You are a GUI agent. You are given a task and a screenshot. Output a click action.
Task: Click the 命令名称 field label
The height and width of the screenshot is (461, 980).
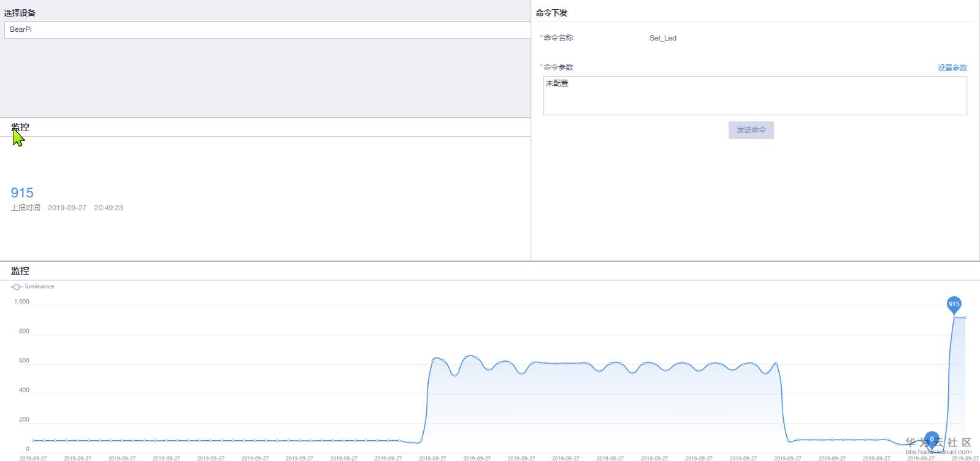[x=558, y=38]
